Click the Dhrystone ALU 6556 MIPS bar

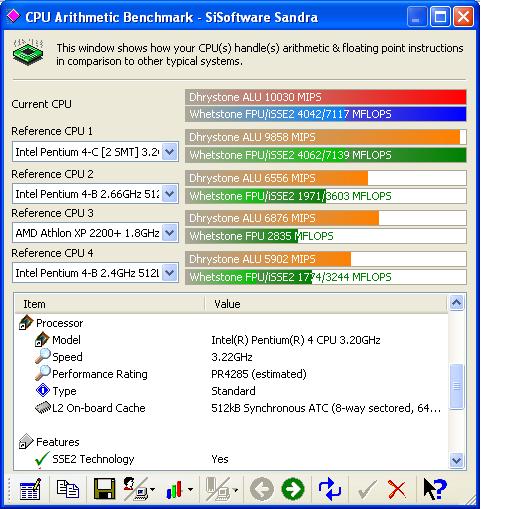click(326, 178)
